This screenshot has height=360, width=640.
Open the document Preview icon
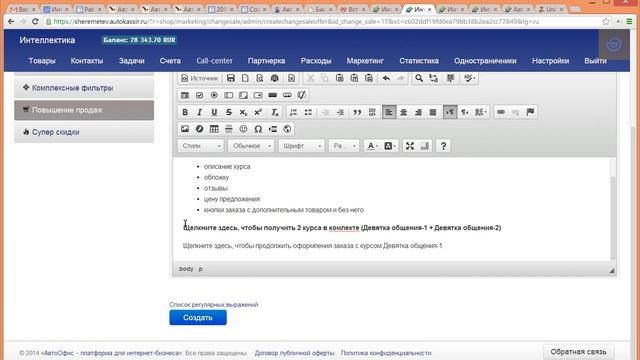pos(260,78)
